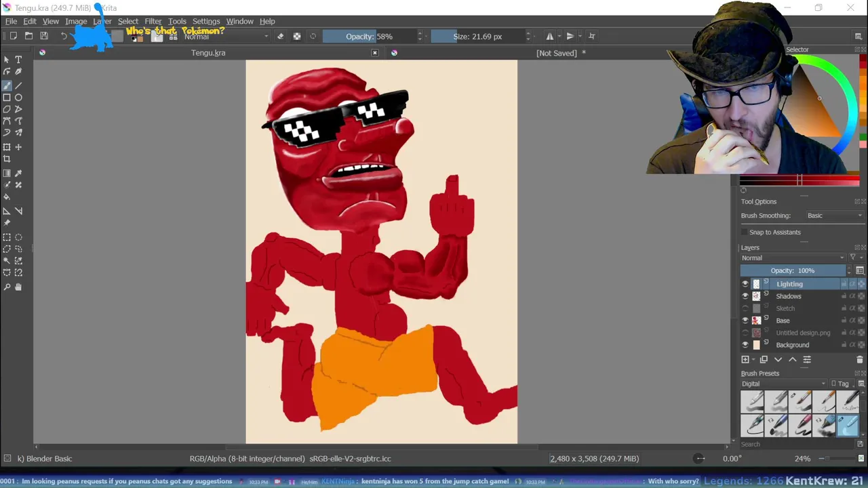The width and height of the screenshot is (868, 488).
Task: Select the Pan hand tool
Action: click(18, 287)
